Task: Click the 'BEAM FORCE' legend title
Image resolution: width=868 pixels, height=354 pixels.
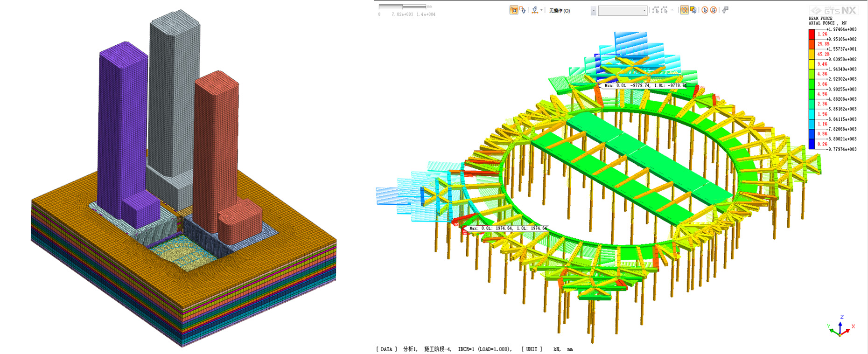Action: tap(820, 19)
